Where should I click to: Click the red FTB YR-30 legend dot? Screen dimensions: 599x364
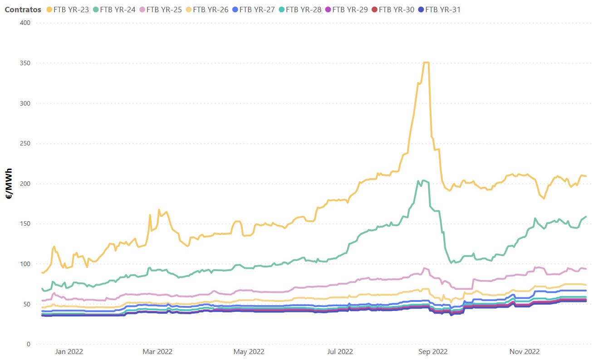tap(374, 10)
